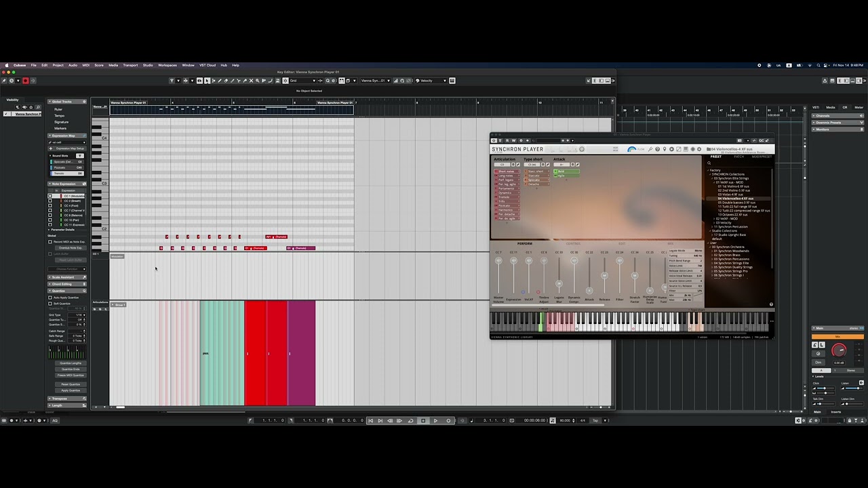
Task: Toggle Record MIDI as Note Exp checkbox
Action: [x=50, y=241]
